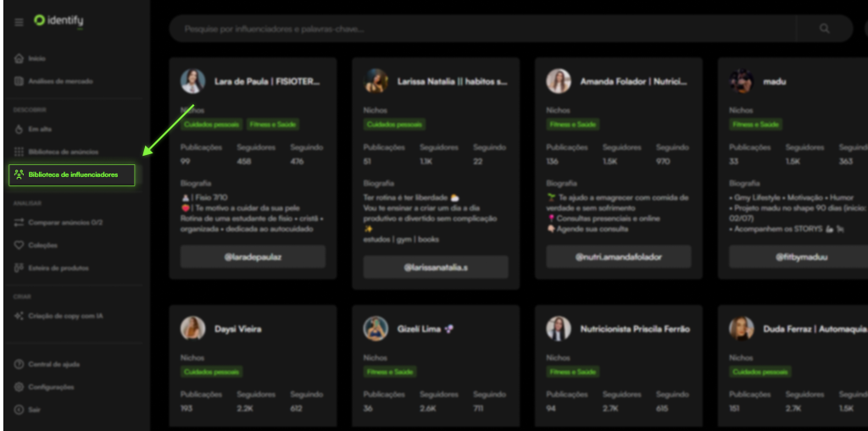Click the influencer search field
The image size is (868, 431).
(483, 29)
